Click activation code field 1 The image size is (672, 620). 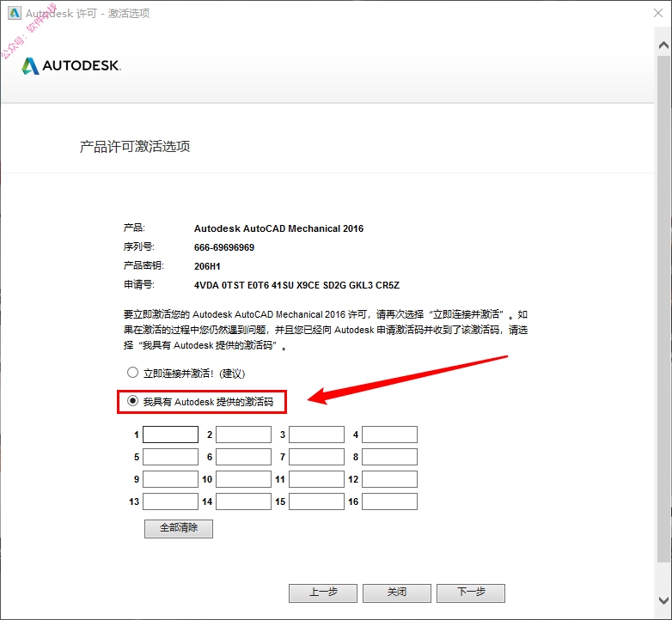(170, 435)
